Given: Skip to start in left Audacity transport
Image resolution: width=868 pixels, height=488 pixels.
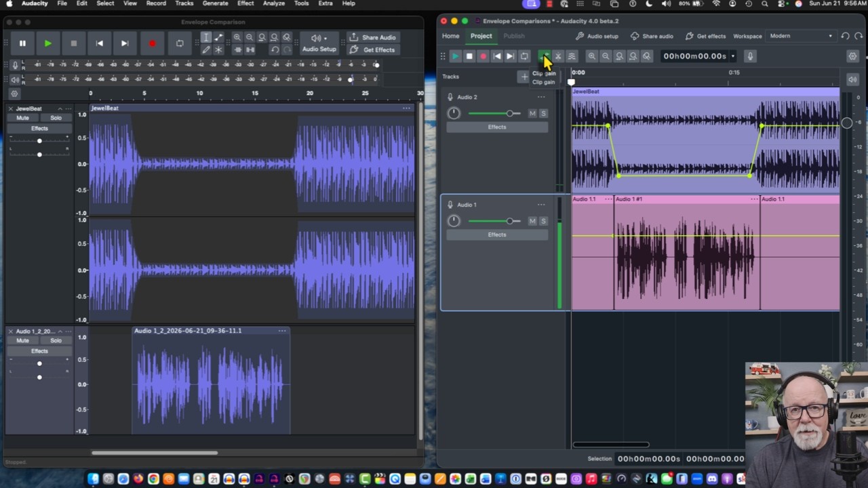Looking at the screenshot, I should 100,43.
